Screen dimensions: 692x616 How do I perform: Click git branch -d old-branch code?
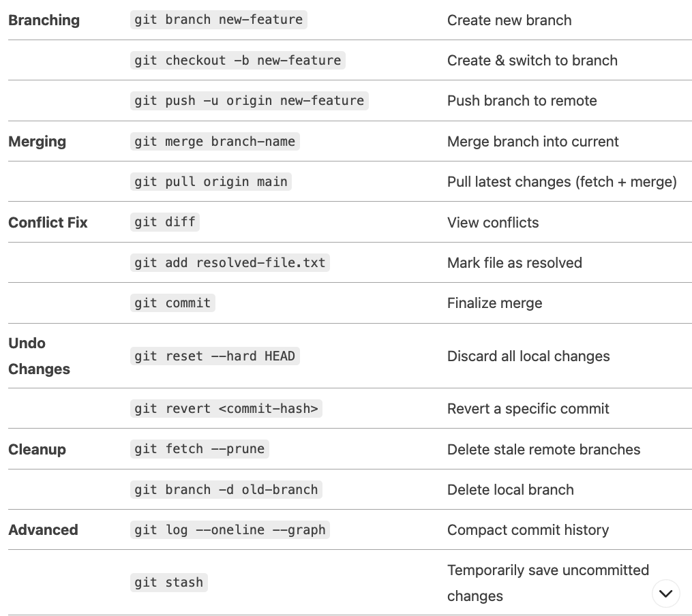tap(226, 489)
